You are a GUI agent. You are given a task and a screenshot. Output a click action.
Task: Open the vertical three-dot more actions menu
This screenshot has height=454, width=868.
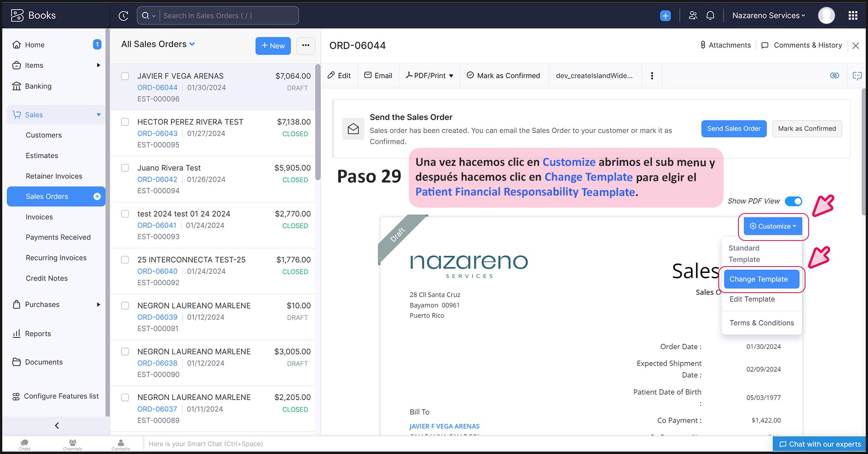(x=652, y=76)
